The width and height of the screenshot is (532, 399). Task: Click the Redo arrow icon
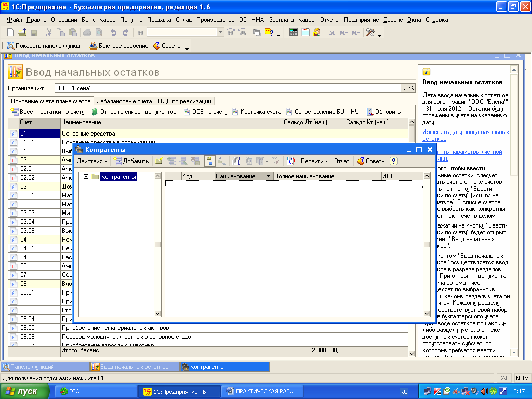pos(126,33)
